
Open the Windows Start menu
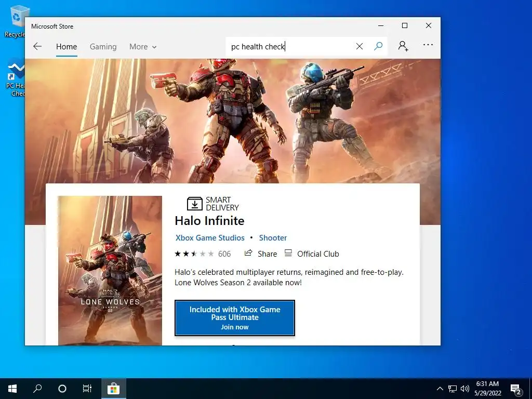coord(12,389)
